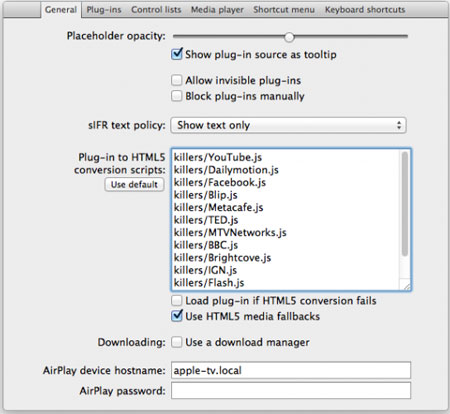Image resolution: width=450 pixels, height=414 pixels.
Task: Select the killers/IGN.js line
Action: [x=205, y=270]
